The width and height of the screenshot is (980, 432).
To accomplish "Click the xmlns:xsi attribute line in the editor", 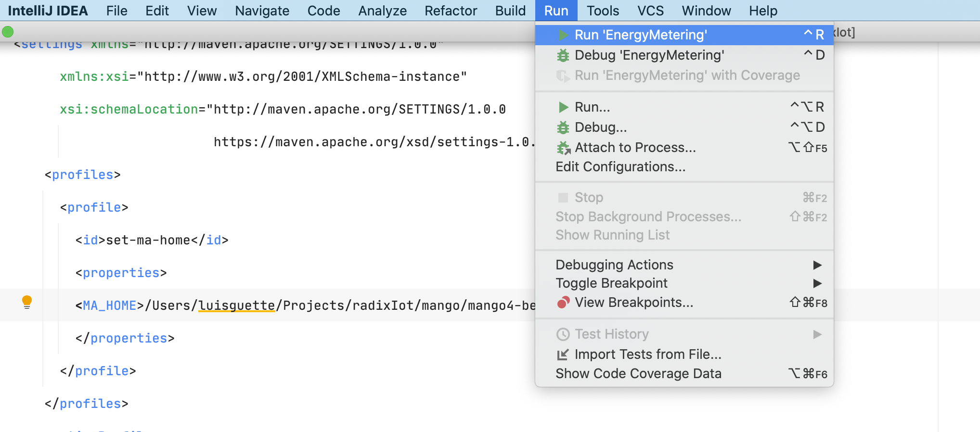I will coord(263,76).
